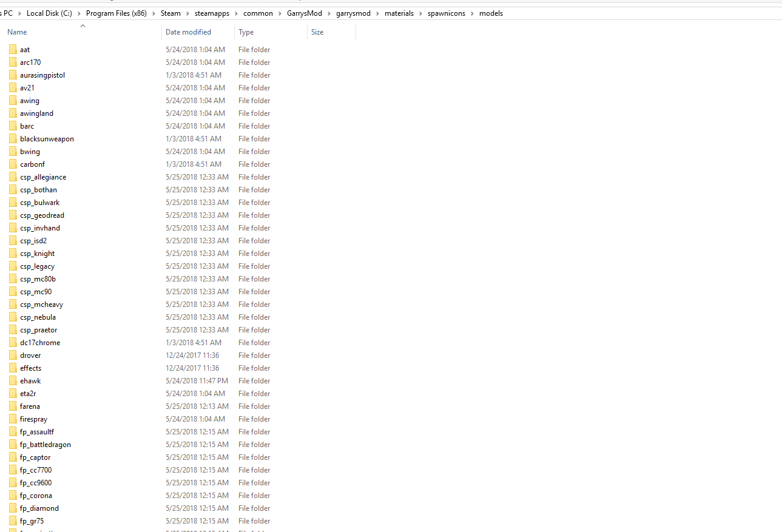
Task: Open the chevron after the common breadcrumb
Action: (x=280, y=13)
